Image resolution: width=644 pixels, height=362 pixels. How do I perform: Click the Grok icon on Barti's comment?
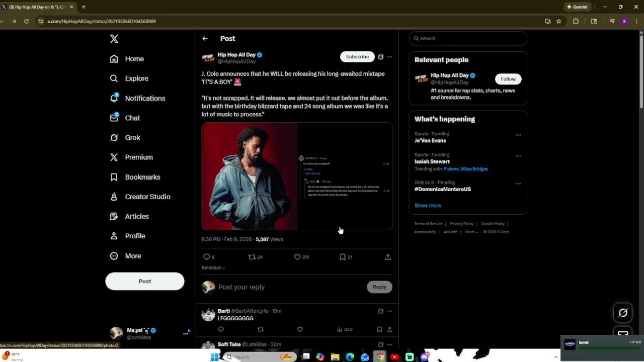coord(381,311)
